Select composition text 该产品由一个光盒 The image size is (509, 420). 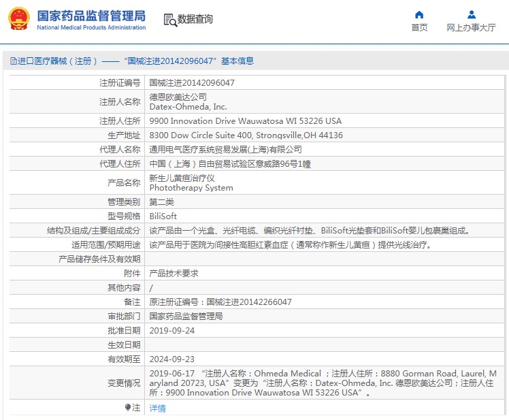[310, 231]
